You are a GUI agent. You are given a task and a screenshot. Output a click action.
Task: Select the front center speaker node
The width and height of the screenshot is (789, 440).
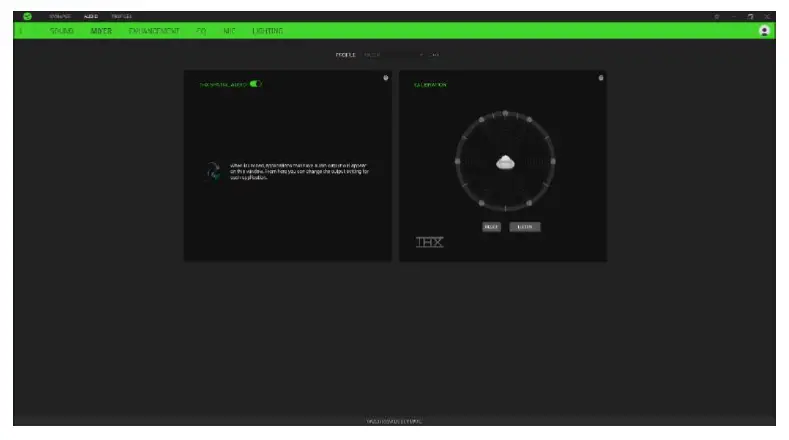[505, 113]
